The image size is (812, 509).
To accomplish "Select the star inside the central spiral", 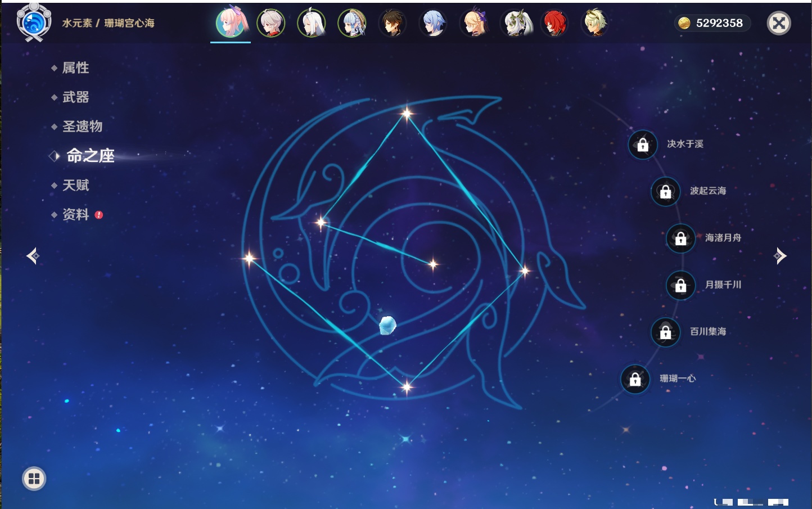I will click(x=433, y=264).
